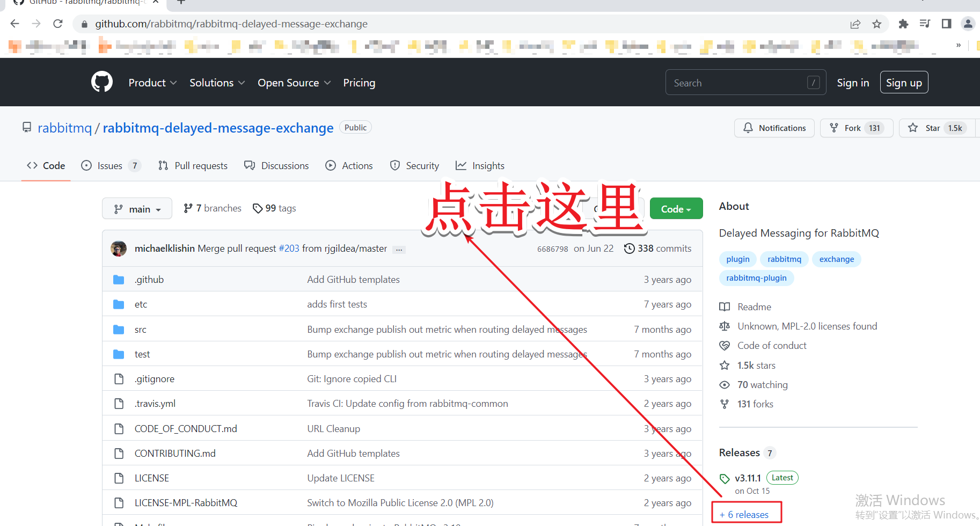This screenshot has height=526, width=980.
Task: Open the Pricing page
Action: tap(359, 83)
